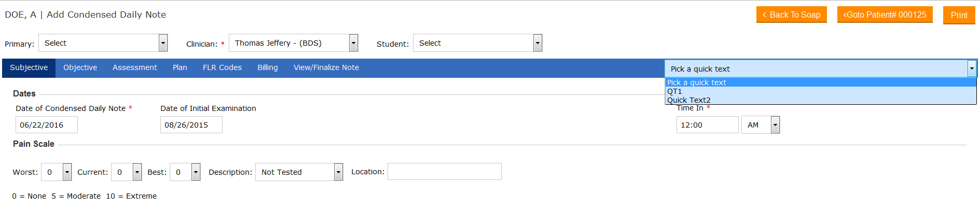The width and height of the screenshot is (980, 209).
Task: Click the Time In field
Action: coord(707,125)
